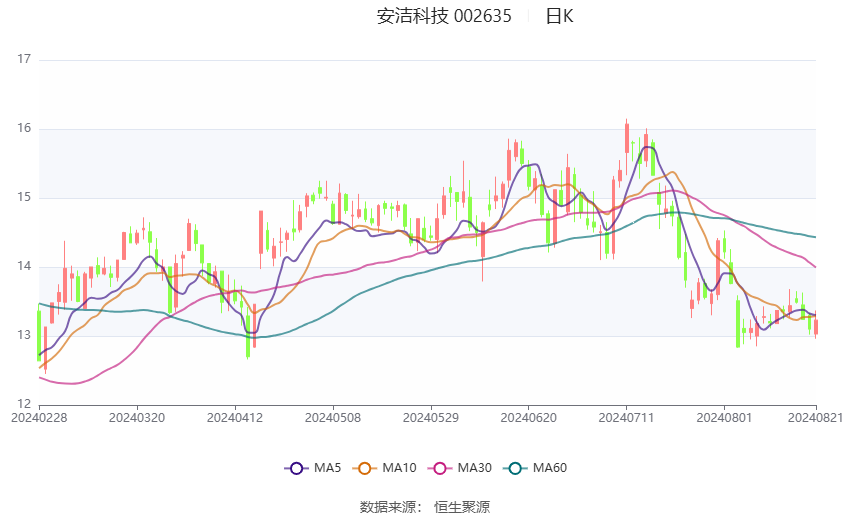The width and height of the screenshot is (850, 517).
Task: Click the 13 price axis label
Action: [x=24, y=335]
